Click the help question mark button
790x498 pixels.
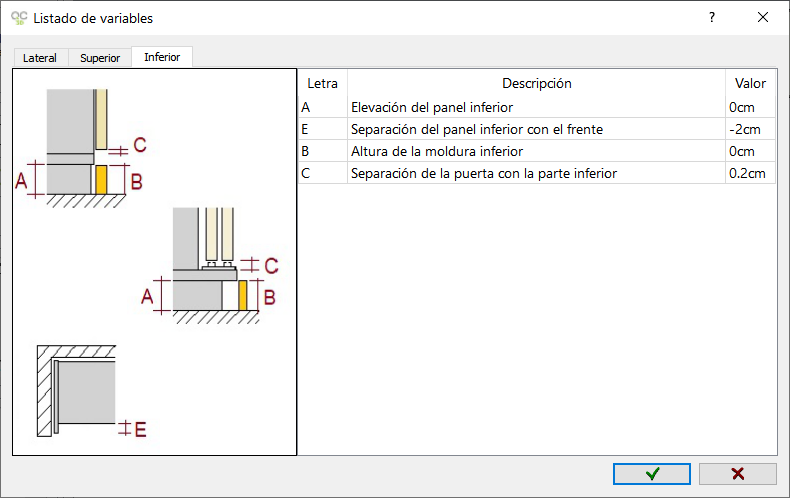point(711,18)
